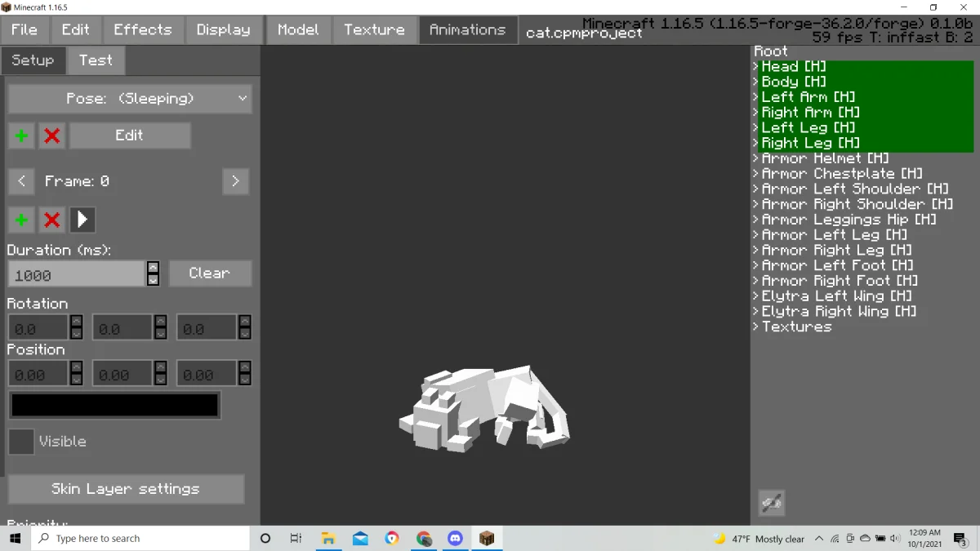980x551 pixels.
Task: Expand the Right Leg [H] node
Action: 756,143
